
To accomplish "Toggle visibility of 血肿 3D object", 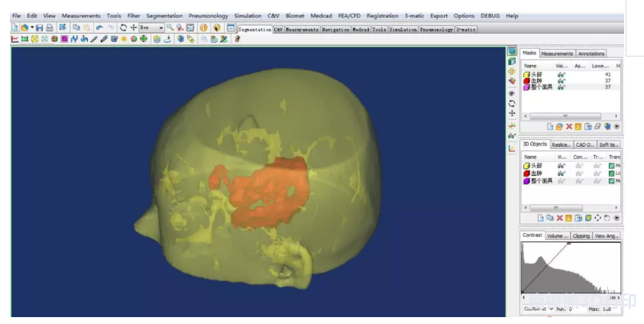I will 561,173.
